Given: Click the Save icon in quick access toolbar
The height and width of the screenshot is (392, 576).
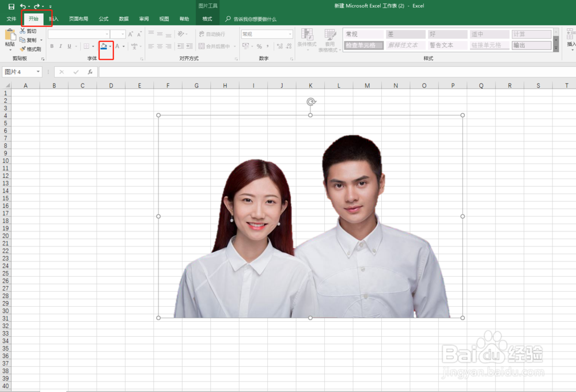Looking at the screenshot, I should click(12, 6).
